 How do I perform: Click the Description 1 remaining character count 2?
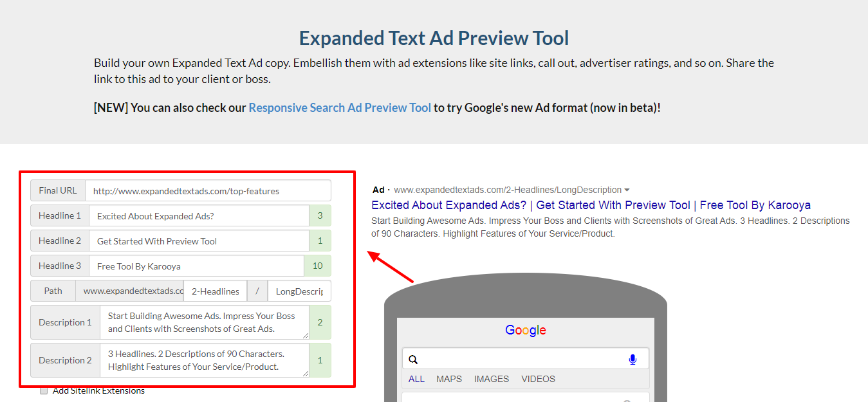point(320,322)
